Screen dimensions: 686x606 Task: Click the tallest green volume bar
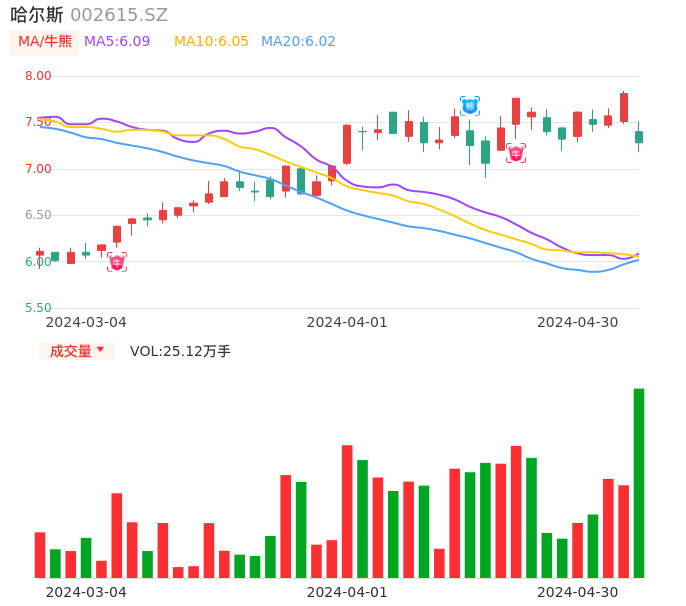coord(639,483)
